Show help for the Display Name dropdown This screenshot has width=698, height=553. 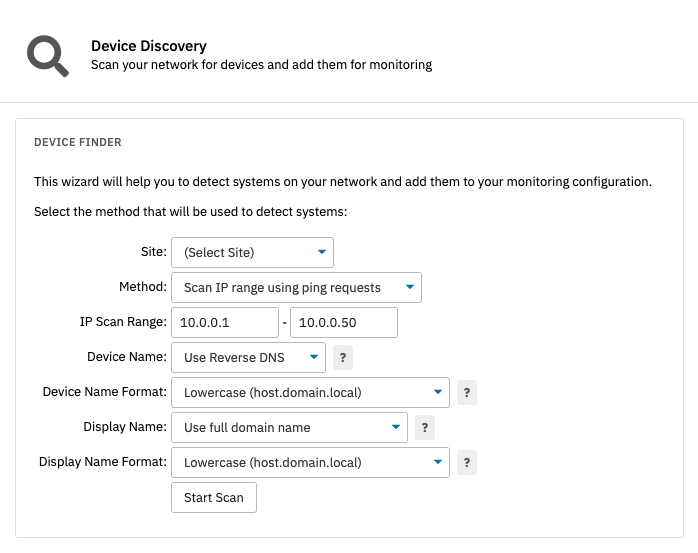pyautogui.click(x=424, y=428)
